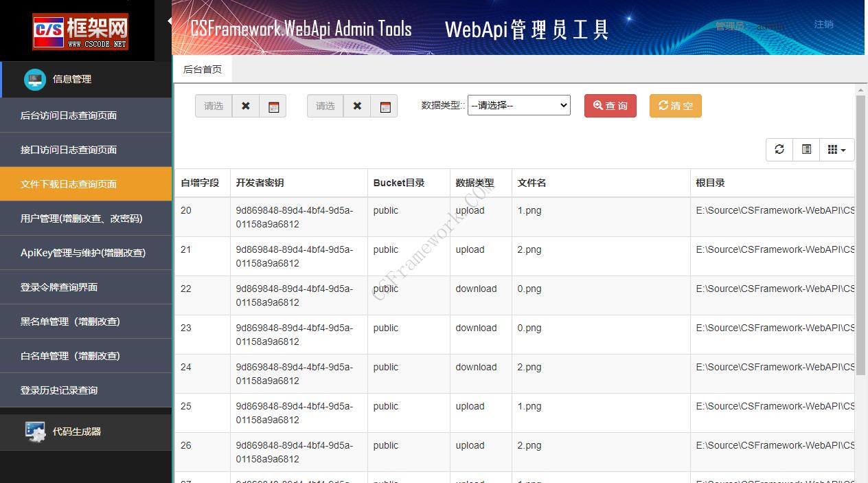Click the 代码生成器 icon at sidebar bottom
Viewport: 868px width, 483px height.
pyautogui.click(x=34, y=431)
